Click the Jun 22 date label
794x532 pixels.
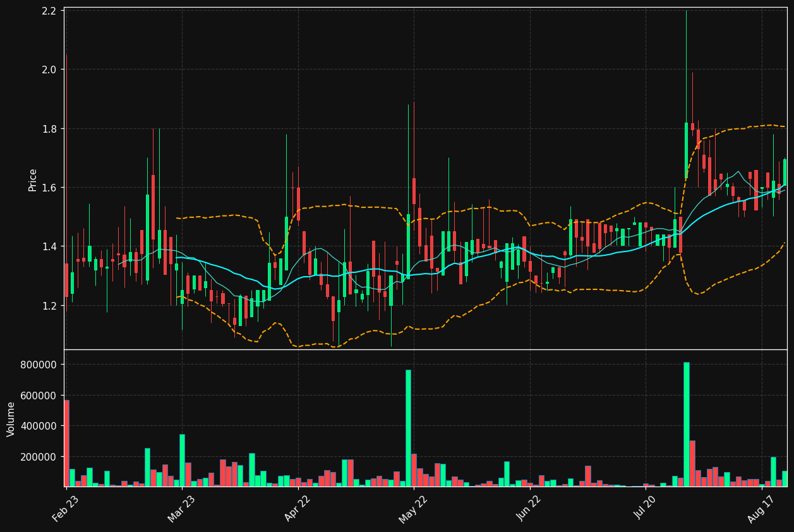pos(529,509)
